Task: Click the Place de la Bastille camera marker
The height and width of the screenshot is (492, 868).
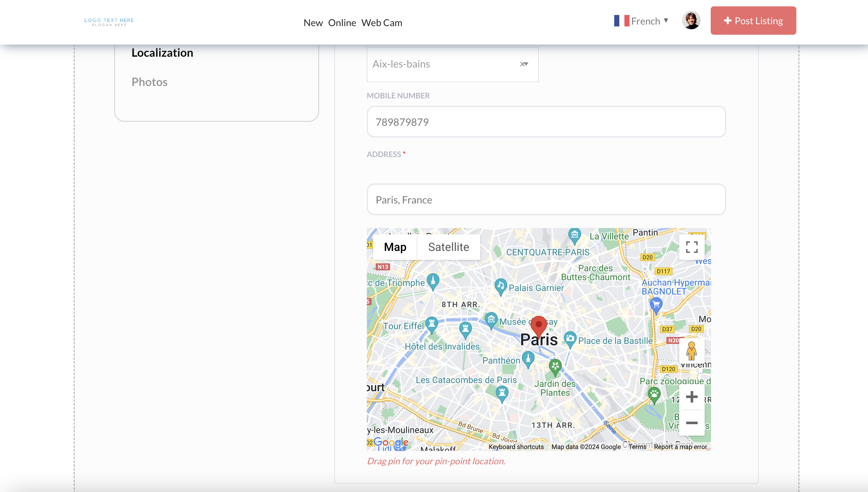Action: click(x=570, y=339)
